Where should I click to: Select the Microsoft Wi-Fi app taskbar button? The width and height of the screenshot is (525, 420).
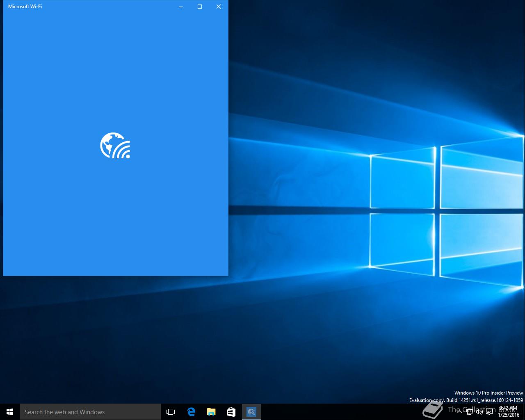point(251,412)
